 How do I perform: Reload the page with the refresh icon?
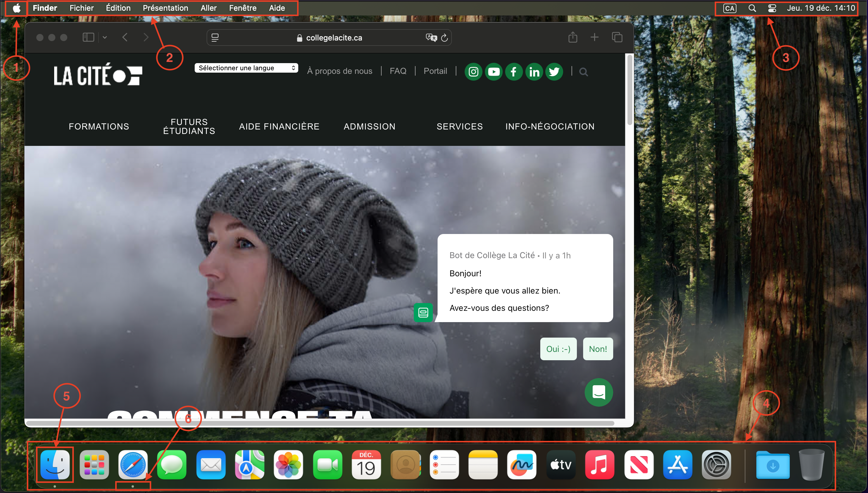point(444,37)
